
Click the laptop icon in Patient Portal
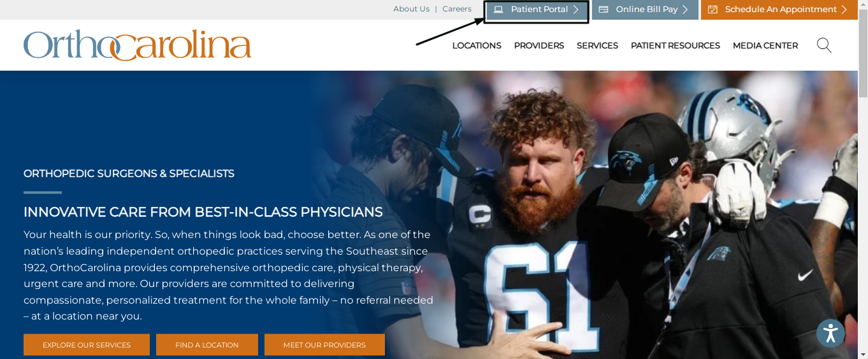498,10
